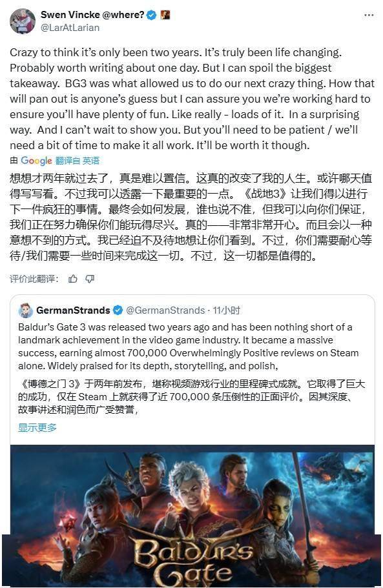
Task: Rate the translation with thumbs down
Action: click(90, 279)
